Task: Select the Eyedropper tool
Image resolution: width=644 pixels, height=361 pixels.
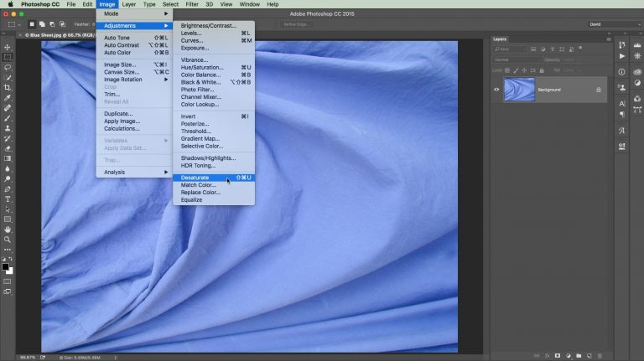Action: (8, 98)
